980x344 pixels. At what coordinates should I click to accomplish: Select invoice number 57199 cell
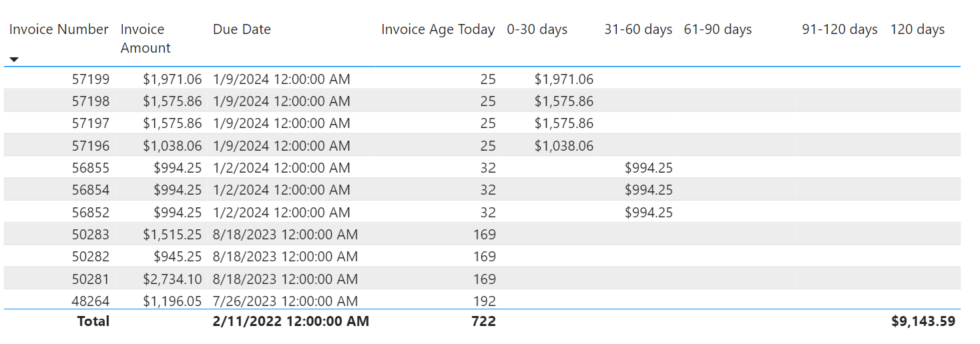91,79
